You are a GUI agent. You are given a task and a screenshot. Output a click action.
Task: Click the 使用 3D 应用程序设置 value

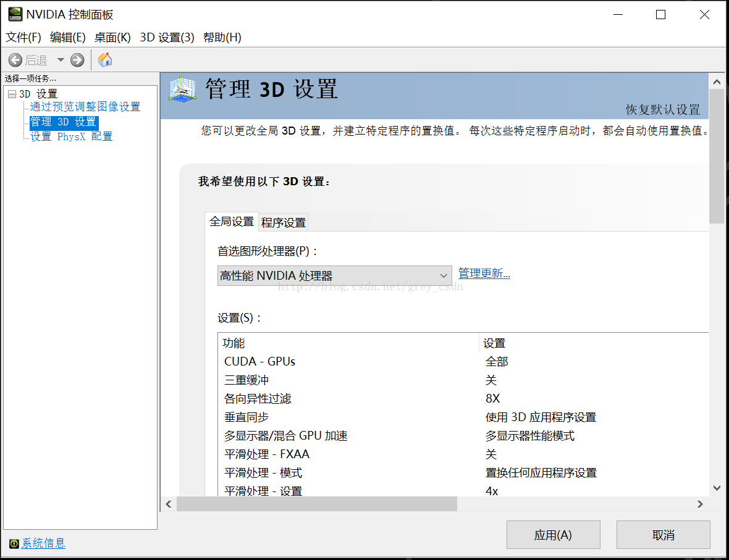(x=541, y=417)
